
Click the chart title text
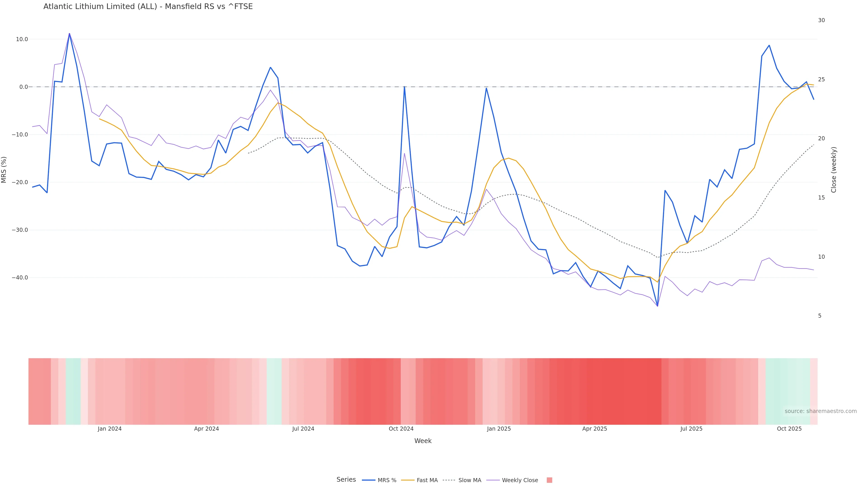click(148, 6)
